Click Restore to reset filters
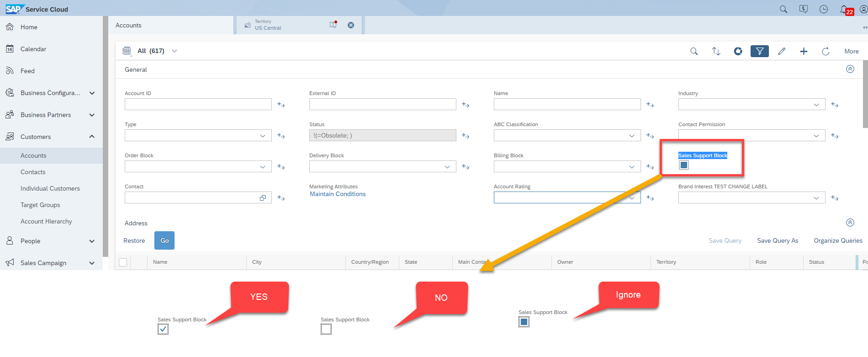Viewport: 868px width, 357px height. tap(134, 240)
